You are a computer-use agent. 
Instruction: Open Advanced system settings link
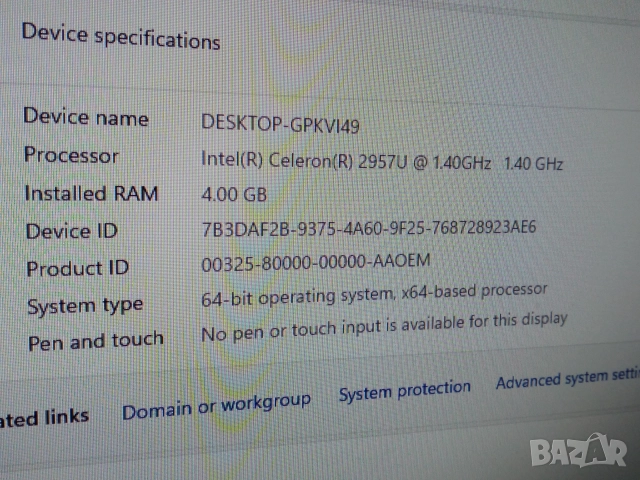pos(568,379)
